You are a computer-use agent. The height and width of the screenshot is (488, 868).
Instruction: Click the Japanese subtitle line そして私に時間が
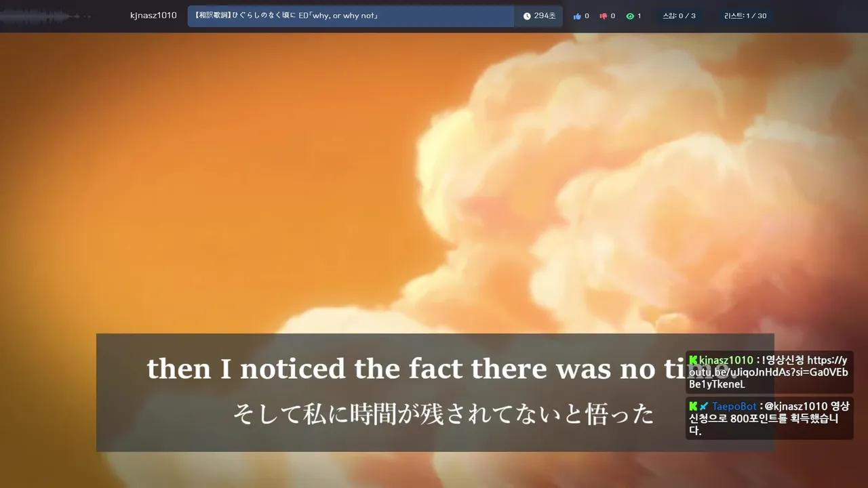click(443, 414)
